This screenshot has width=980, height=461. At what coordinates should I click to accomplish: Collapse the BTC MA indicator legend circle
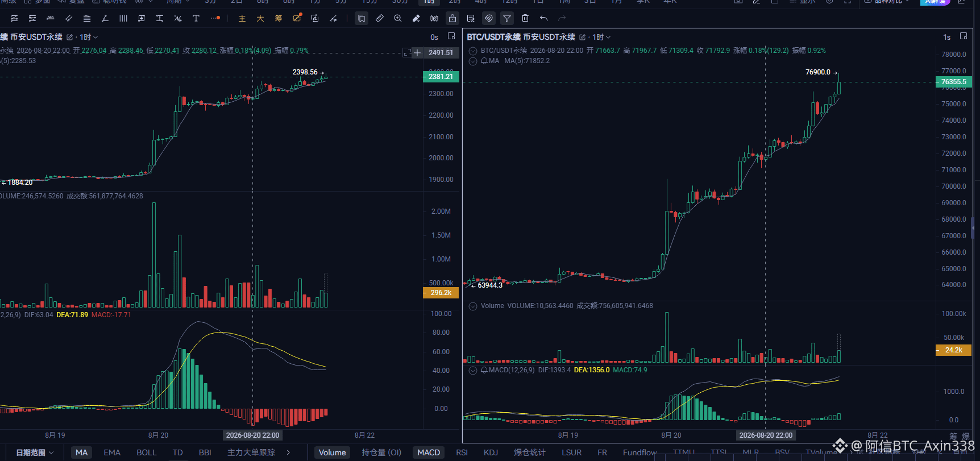(473, 61)
